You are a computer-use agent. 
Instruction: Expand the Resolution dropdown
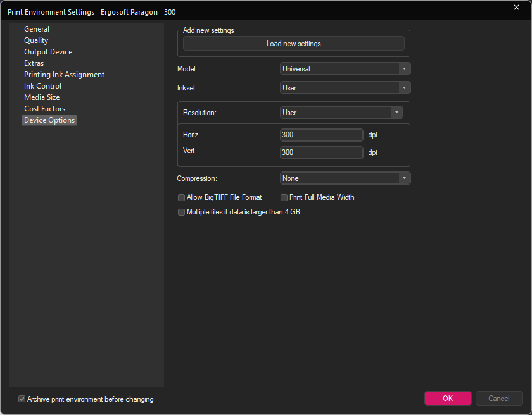(341, 113)
